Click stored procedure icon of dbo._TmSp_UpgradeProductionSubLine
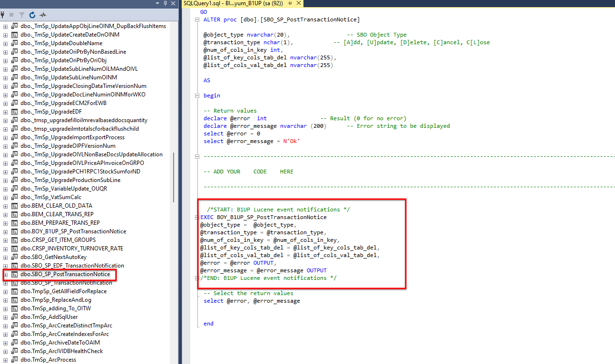This screenshot has height=364, width=615. pos(15,180)
